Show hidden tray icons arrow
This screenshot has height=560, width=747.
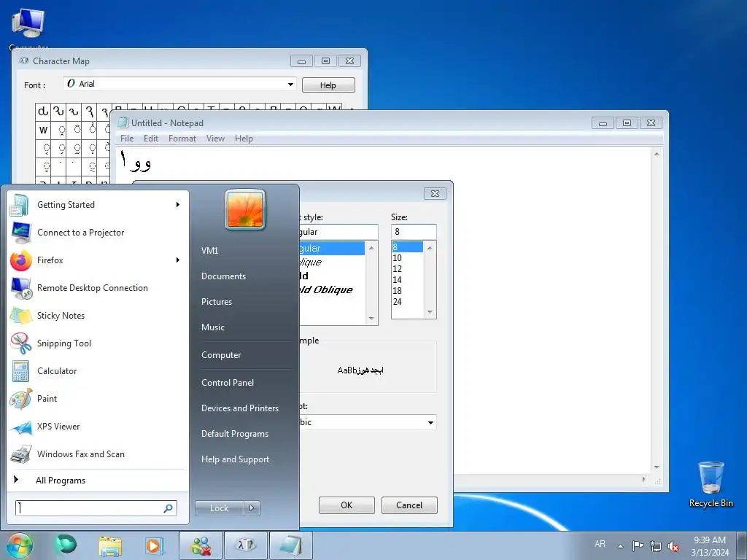tap(620, 546)
